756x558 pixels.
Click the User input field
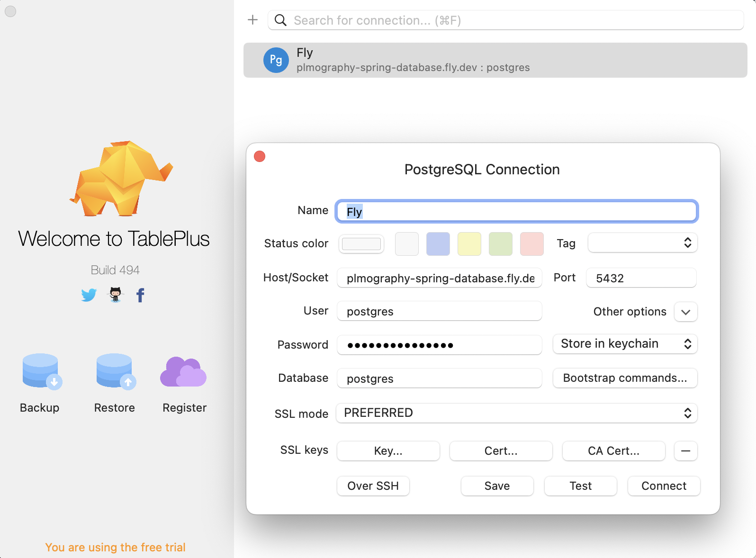pyautogui.click(x=440, y=311)
